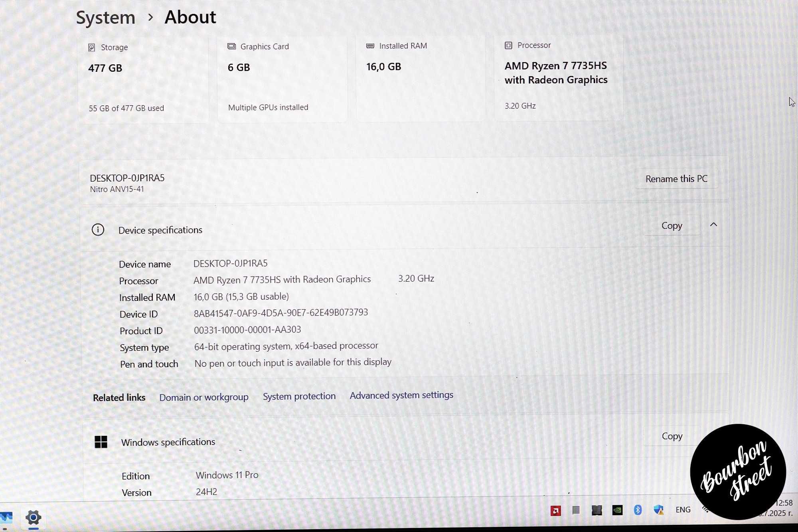Open the green NVIDIA tray icon
The width and height of the screenshot is (798, 532).
pyautogui.click(x=617, y=510)
